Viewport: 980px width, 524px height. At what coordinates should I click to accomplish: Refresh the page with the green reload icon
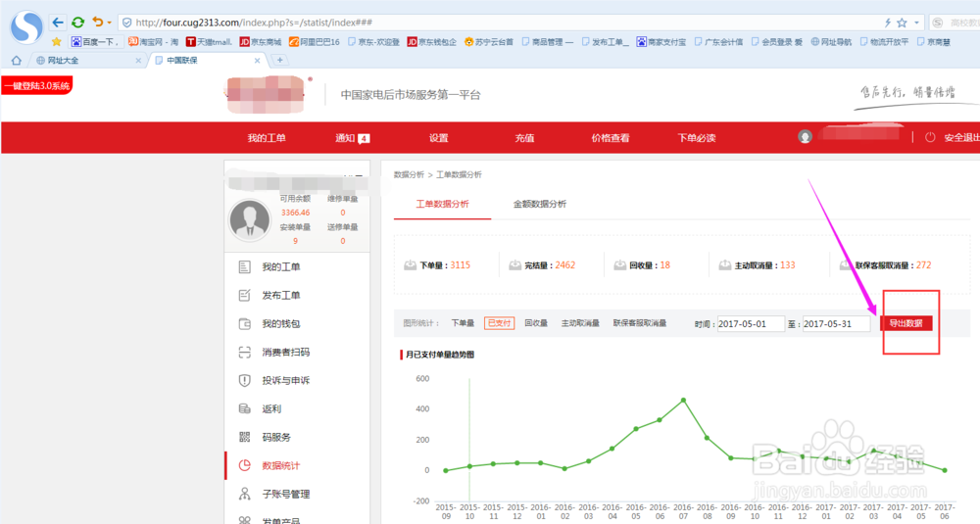point(78,23)
